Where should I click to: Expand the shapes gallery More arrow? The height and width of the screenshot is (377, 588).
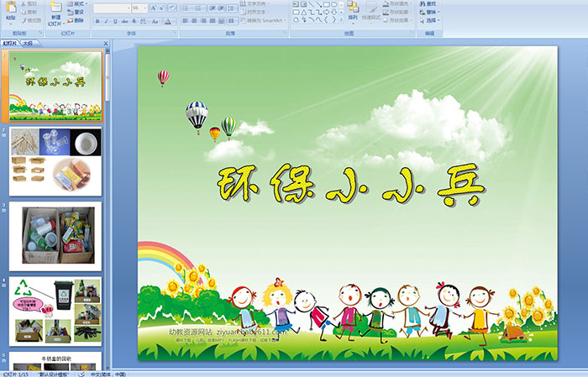point(341,18)
